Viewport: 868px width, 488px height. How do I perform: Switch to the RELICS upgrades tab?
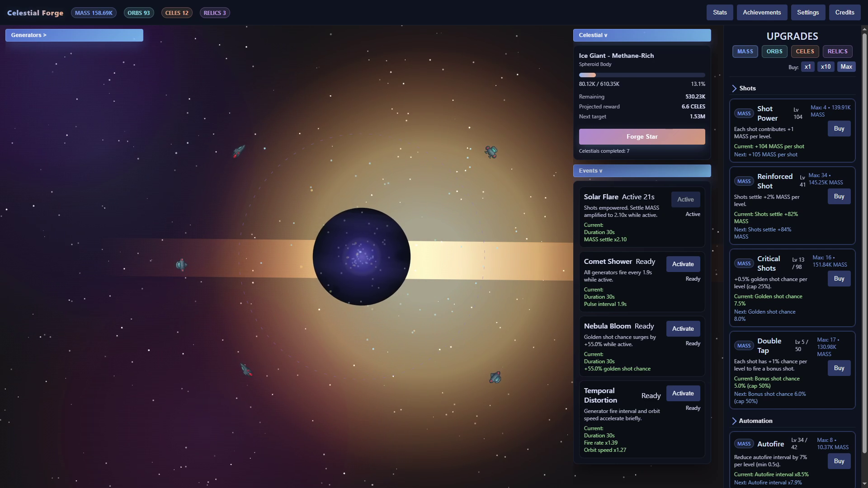(x=837, y=52)
